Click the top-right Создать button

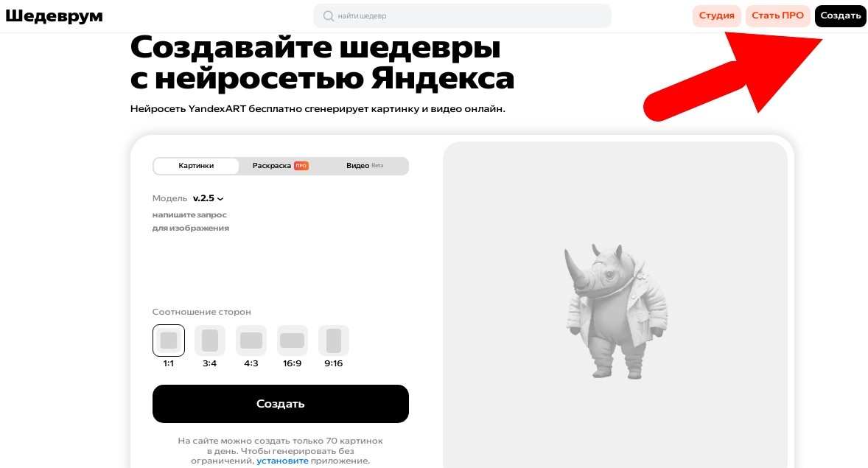pyautogui.click(x=840, y=15)
